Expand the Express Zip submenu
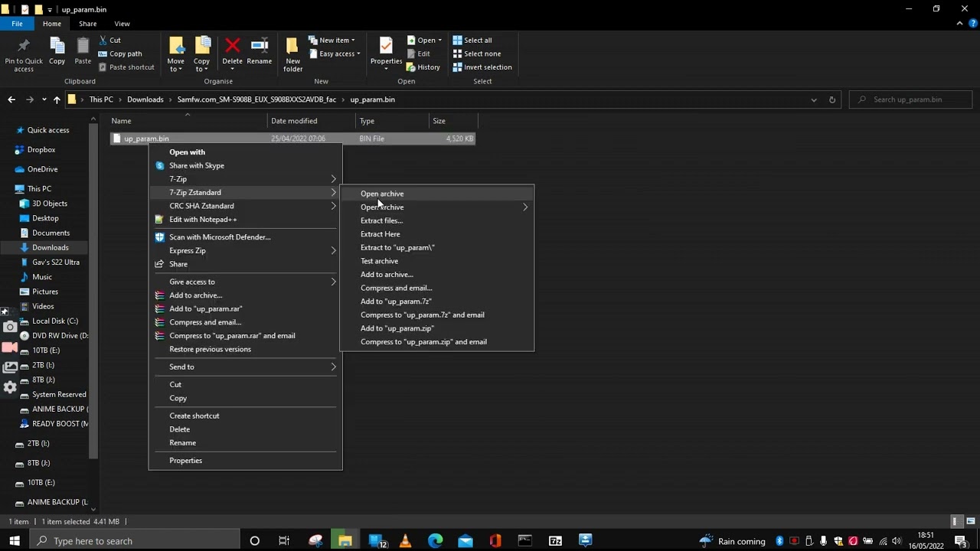 [245, 251]
